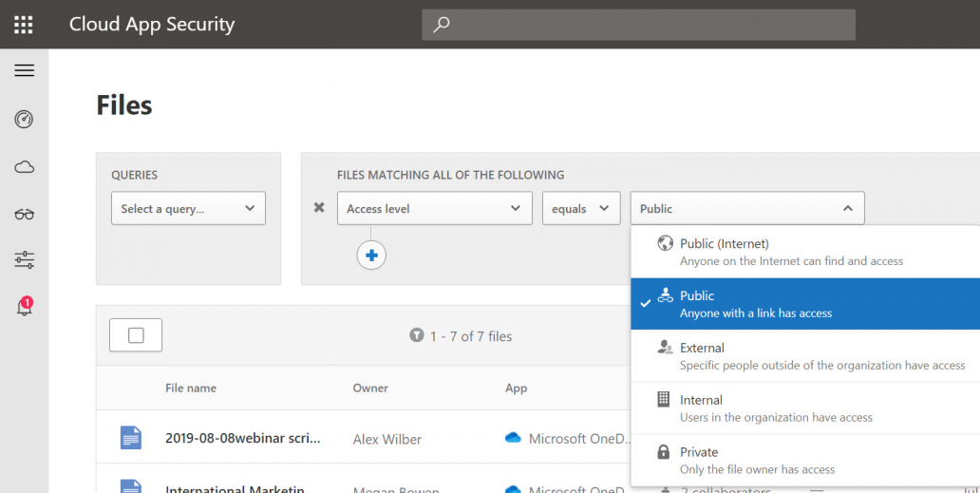The image size is (980, 493).
Task: Choose the Internal access level option
Action: [x=805, y=408]
